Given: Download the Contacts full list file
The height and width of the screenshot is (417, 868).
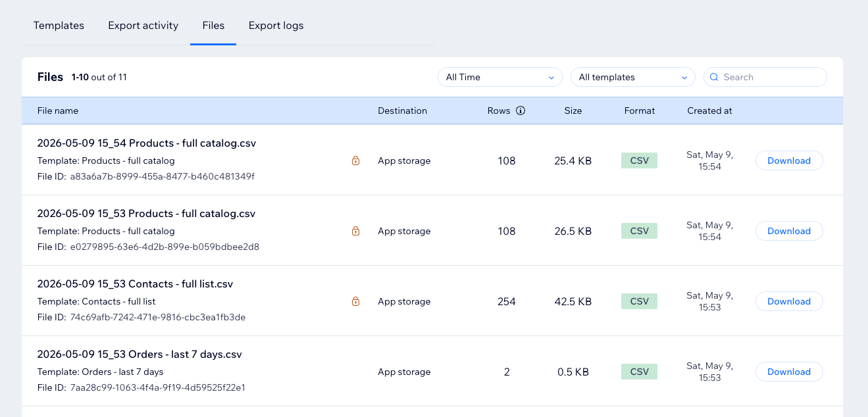Looking at the screenshot, I should 789,301.
